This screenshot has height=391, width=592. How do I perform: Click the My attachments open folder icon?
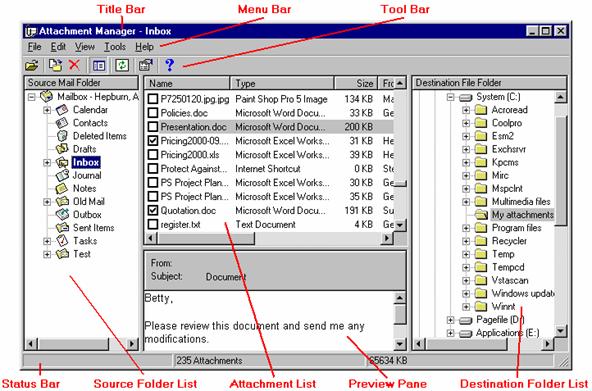coord(481,215)
